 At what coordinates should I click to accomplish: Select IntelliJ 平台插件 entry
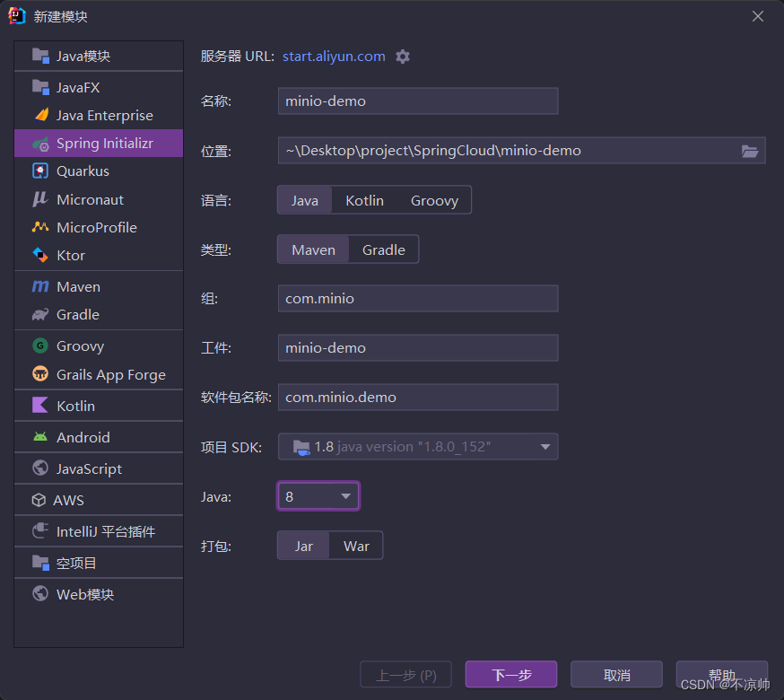(99, 531)
